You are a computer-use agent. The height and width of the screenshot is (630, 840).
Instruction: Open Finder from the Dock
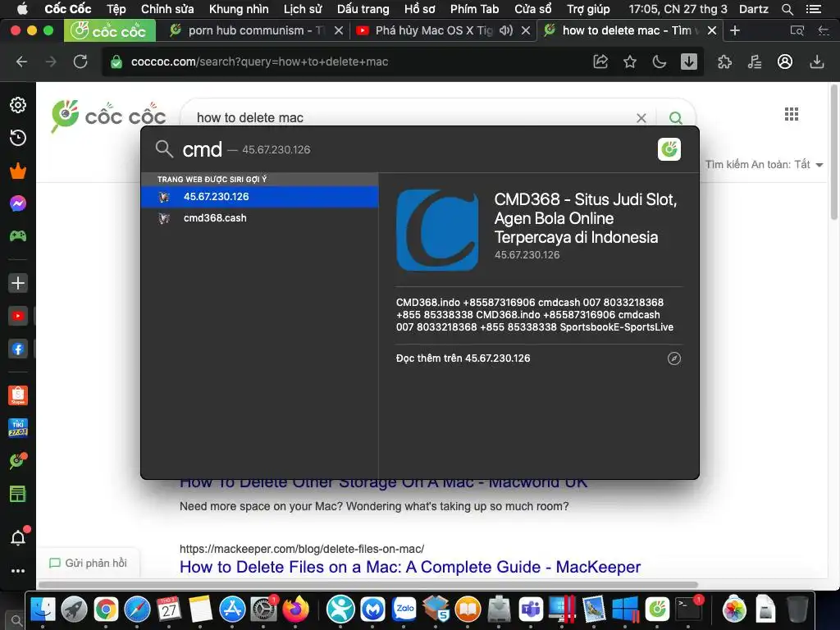[43, 609]
